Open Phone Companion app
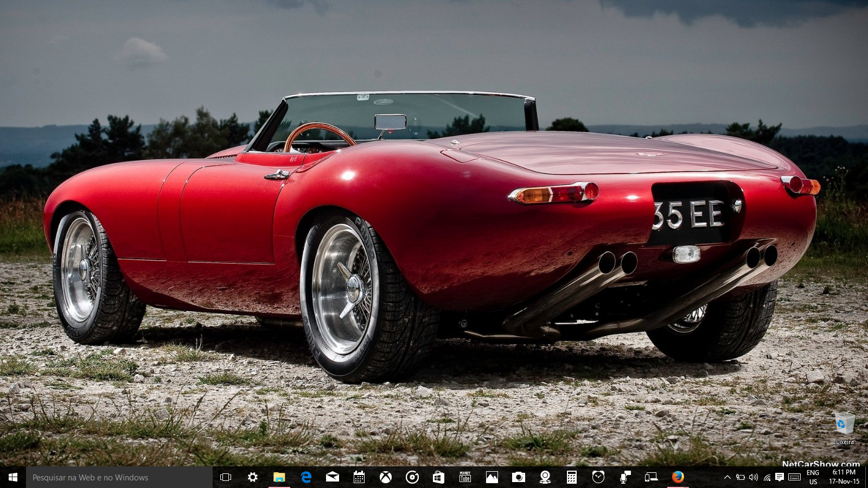Viewport: 868px width, 488px height. point(651,477)
